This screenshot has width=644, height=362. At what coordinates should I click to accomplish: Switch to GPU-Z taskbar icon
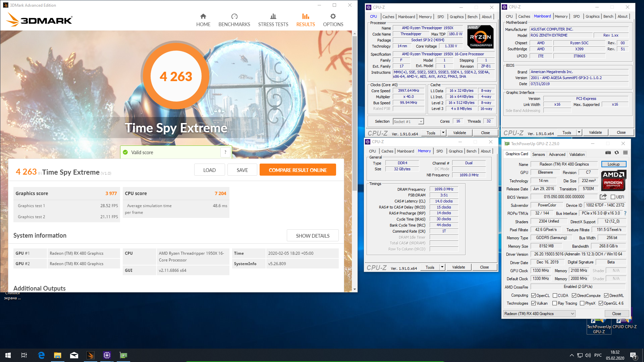tap(123, 355)
